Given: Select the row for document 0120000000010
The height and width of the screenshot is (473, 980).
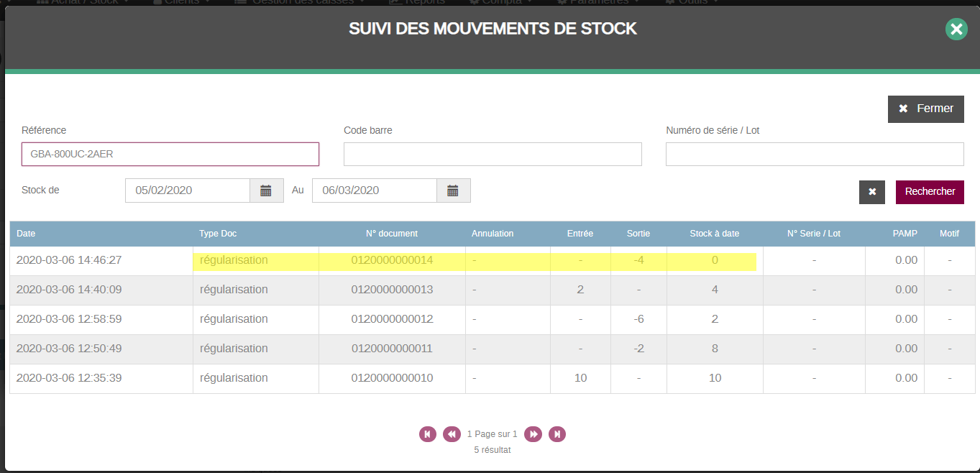Looking at the screenshot, I should (392, 378).
